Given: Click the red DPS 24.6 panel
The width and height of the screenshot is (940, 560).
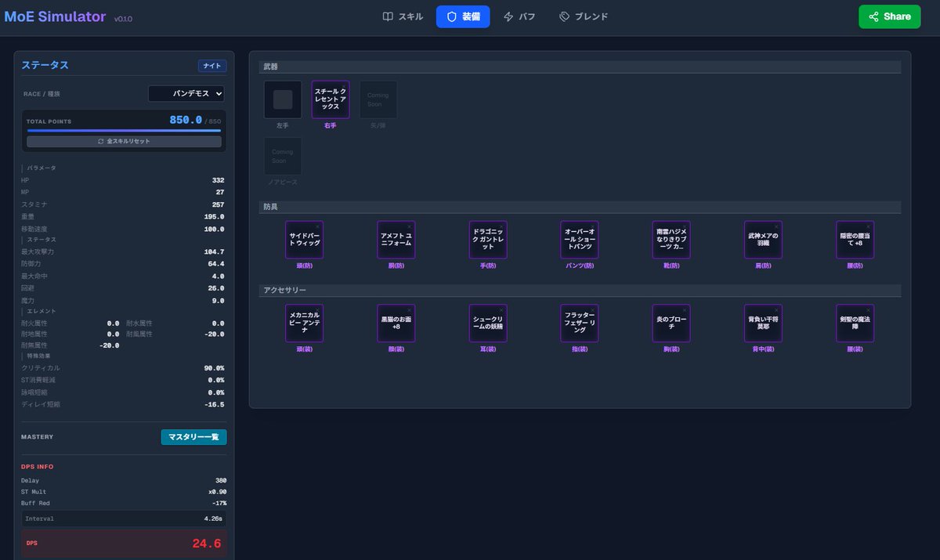Looking at the screenshot, I should [x=124, y=544].
